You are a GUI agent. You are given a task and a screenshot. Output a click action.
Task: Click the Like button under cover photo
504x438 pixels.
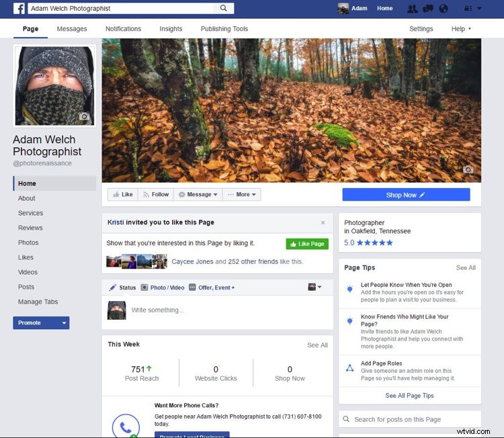pyautogui.click(x=123, y=194)
